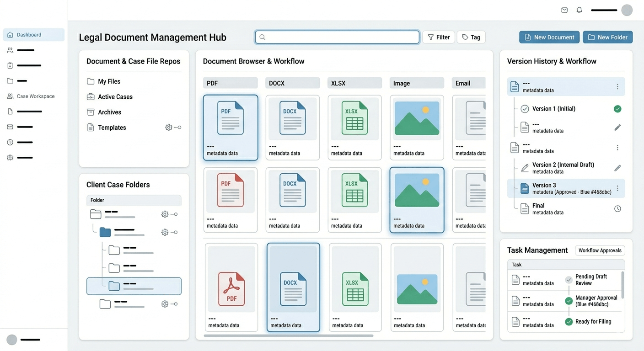Click the settings gear icon next to Templates
The image size is (644, 351).
[x=169, y=128]
